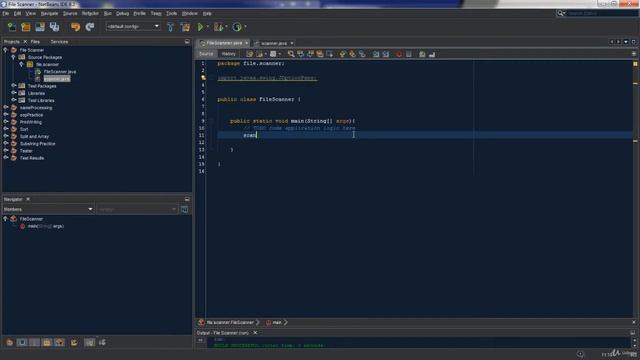
Task: Expand the Test Libraries node
Action: (13, 100)
